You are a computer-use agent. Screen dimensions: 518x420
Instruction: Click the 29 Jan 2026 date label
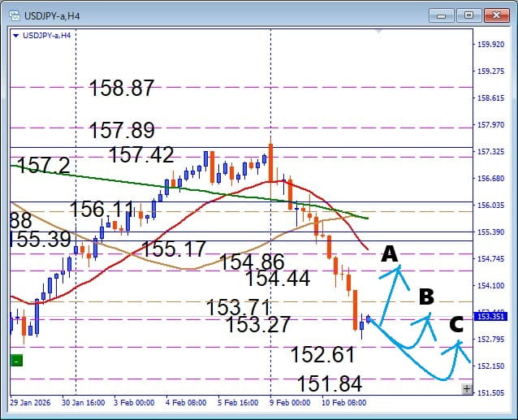pos(30,403)
